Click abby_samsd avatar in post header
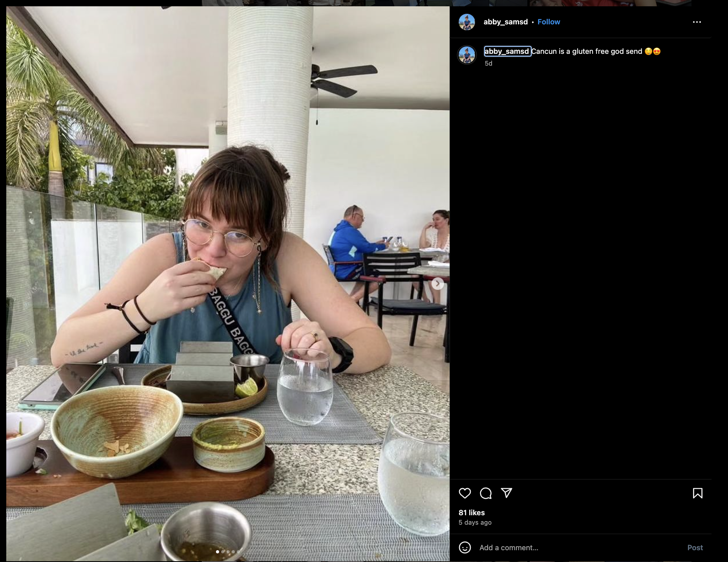Image resolution: width=728 pixels, height=562 pixels. pos(467,22)
